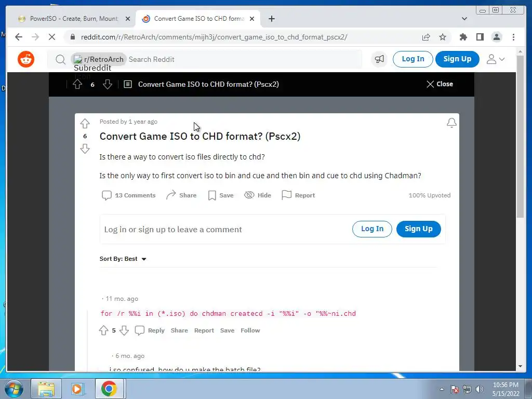This screenshot has width=532, height=399.
Task: Click Save under the first comment
Action: 227,330
